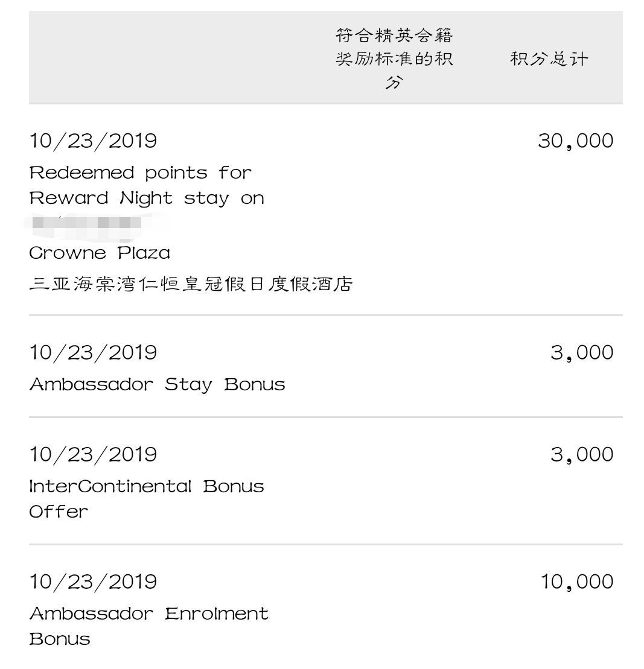The width and height of the screenshot is (644, 669).
Task: Open the Redeemed points for Reward Night description
Action: 147,185
